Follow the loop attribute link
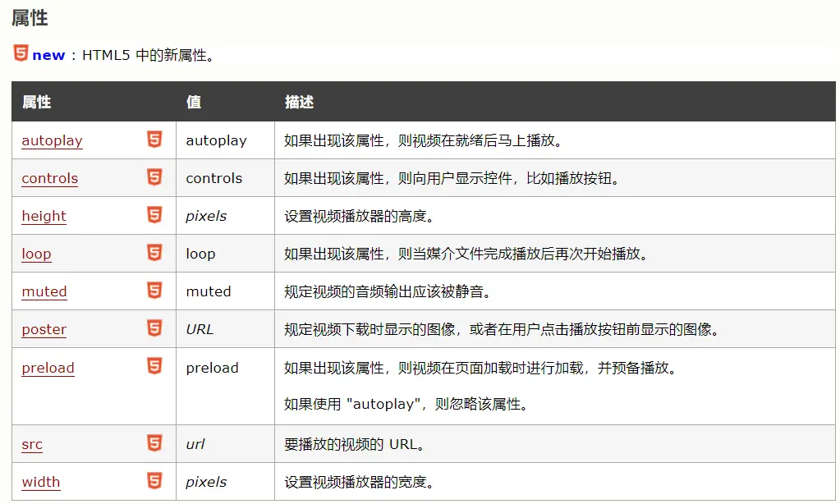Screen dimensions: 840x504 (x=36, y=254)
